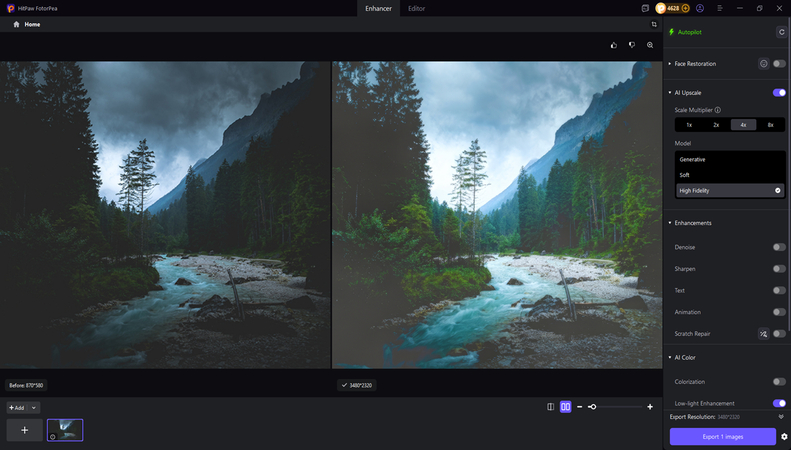Expand the Export Resolution chevron

click(781, 417)
